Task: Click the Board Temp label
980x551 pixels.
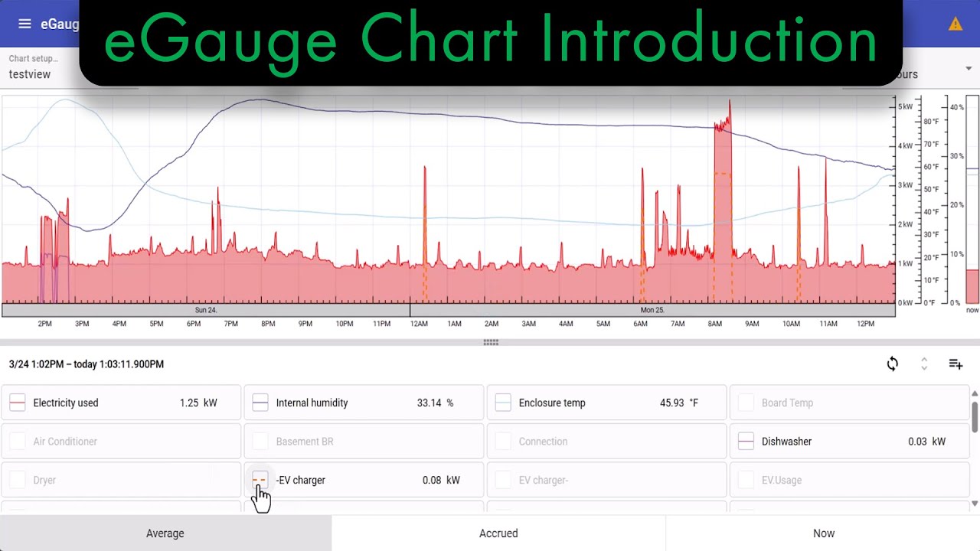Action: click(x=787, y=403)
